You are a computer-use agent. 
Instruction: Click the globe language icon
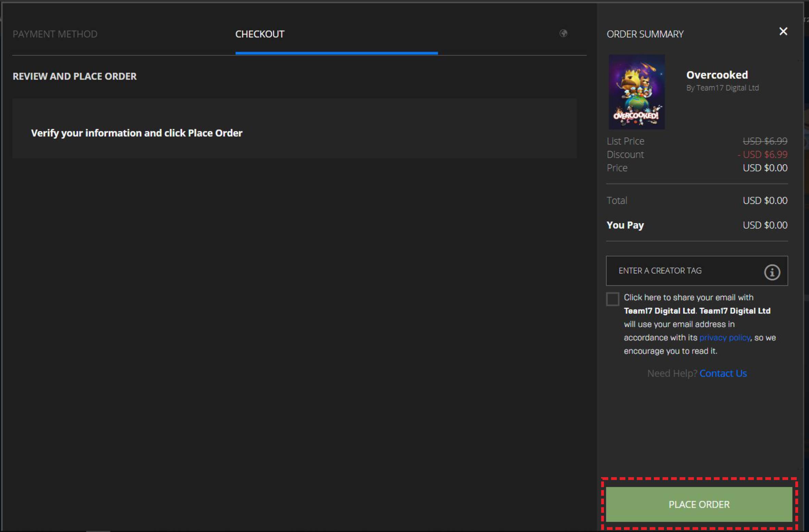click(x=563, y=33)
